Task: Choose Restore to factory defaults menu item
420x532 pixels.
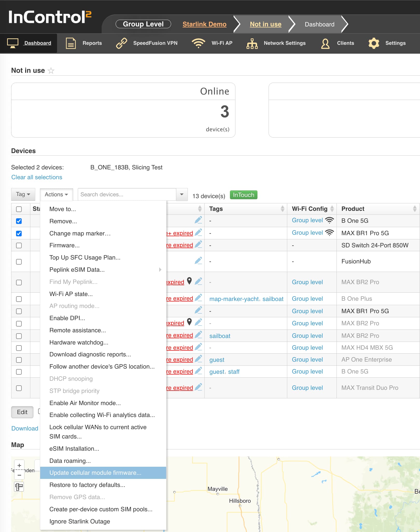Action: (x=87, y=485)
